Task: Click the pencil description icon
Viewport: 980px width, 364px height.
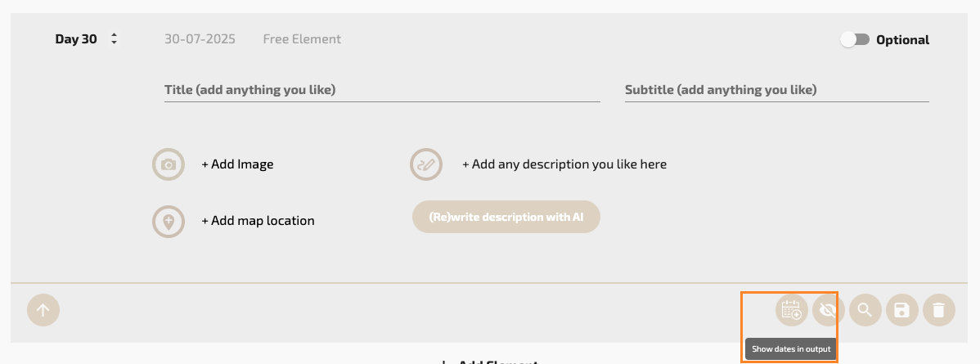Action: (x=426, y=164)
